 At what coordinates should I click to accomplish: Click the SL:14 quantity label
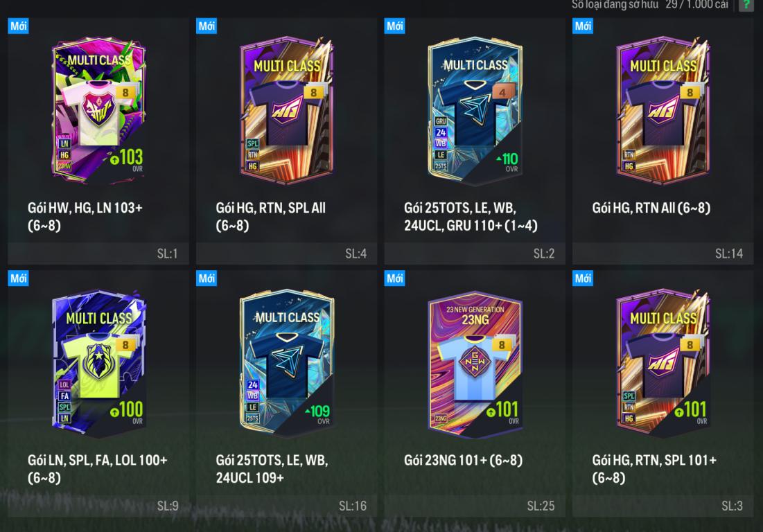(729, 254)
